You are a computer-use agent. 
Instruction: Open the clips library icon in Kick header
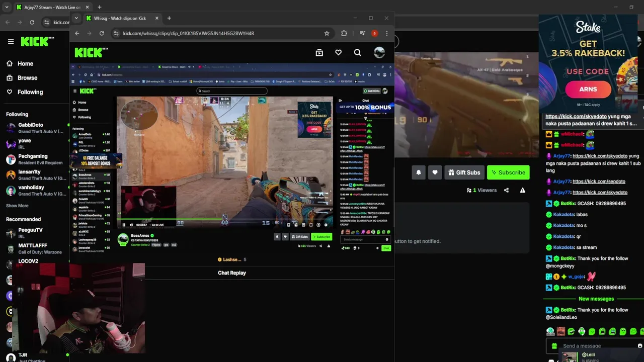pyautogui.click(x=319, y=52)
